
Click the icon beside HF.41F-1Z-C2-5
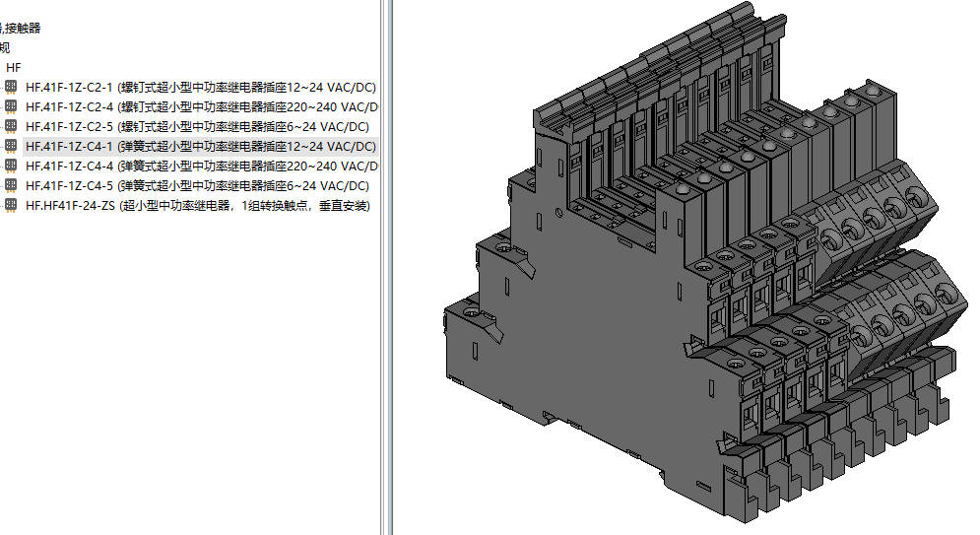tap(11, 126)
